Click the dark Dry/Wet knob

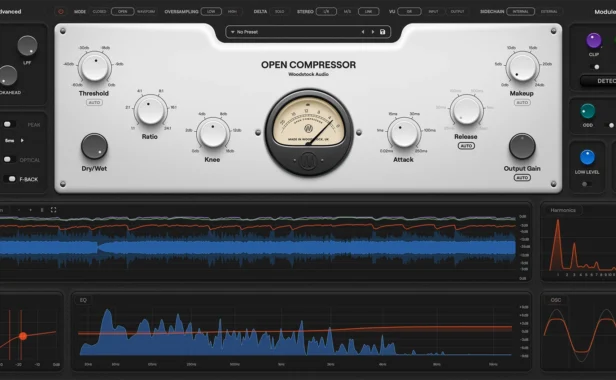[x=94, y=146]
